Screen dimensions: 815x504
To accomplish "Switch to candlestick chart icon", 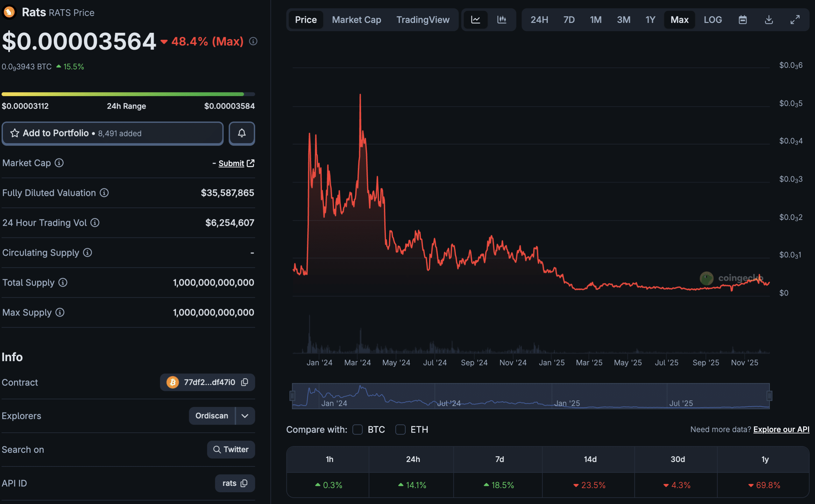I will 502,20.
